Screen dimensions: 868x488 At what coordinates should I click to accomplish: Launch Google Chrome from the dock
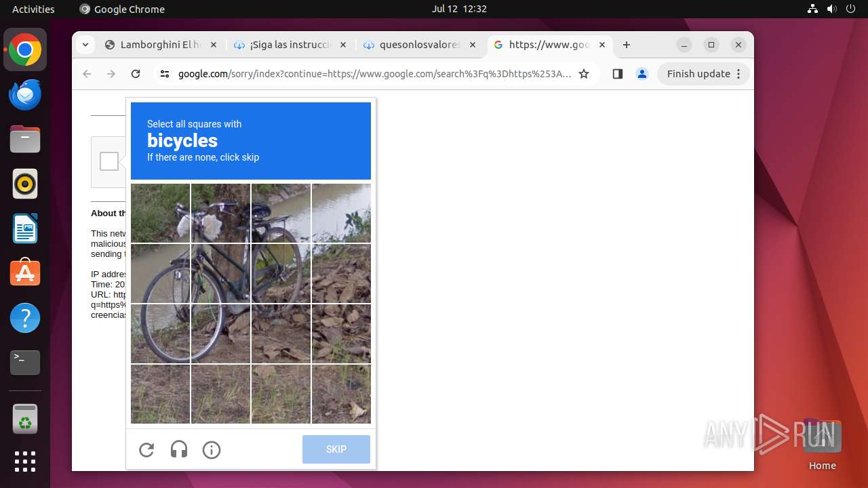click(x=25, y=49)
